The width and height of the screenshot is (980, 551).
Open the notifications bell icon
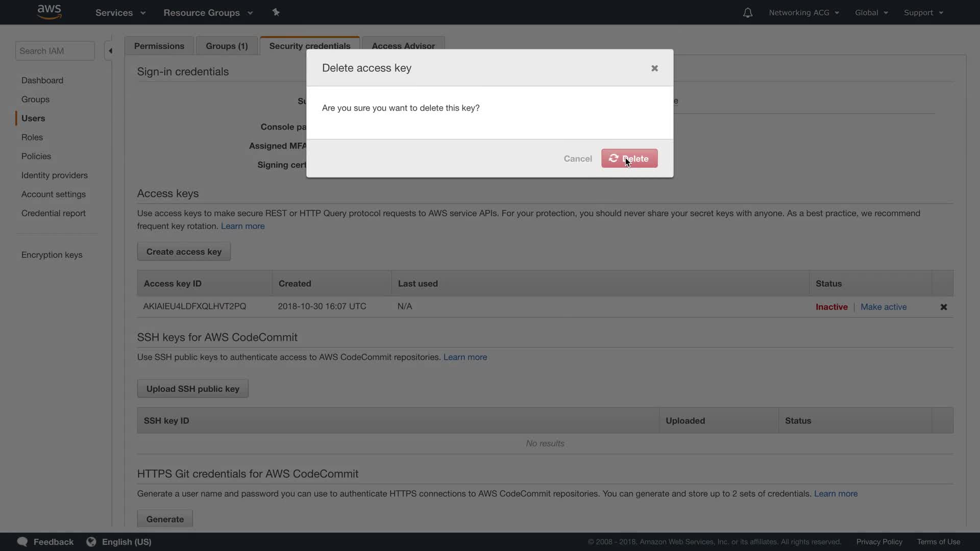(747, 13)
